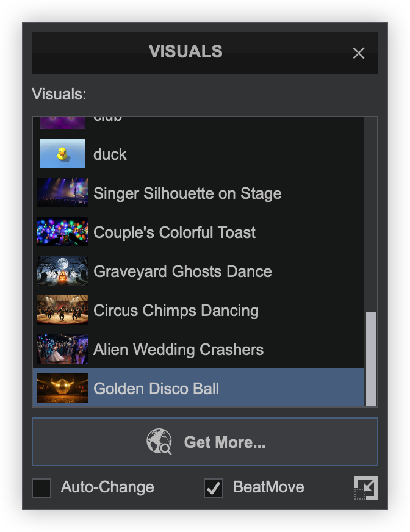Select the partially hidden club visual
The width and height of the screenshot is (410, 532).
pyautogui.click(x=107, y=120)
